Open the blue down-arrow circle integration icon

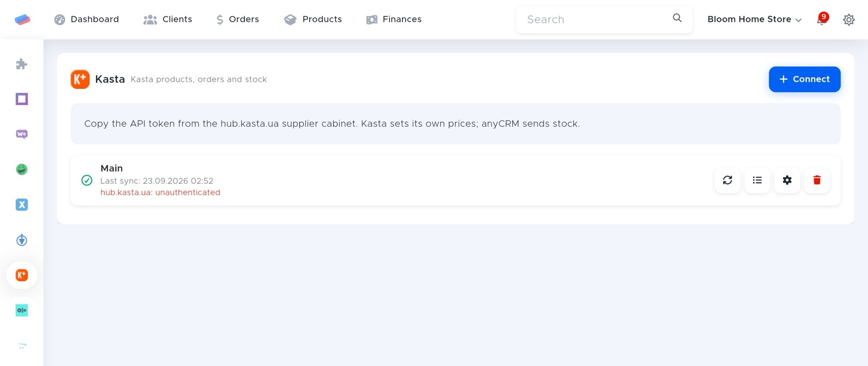tap(22, 240)
